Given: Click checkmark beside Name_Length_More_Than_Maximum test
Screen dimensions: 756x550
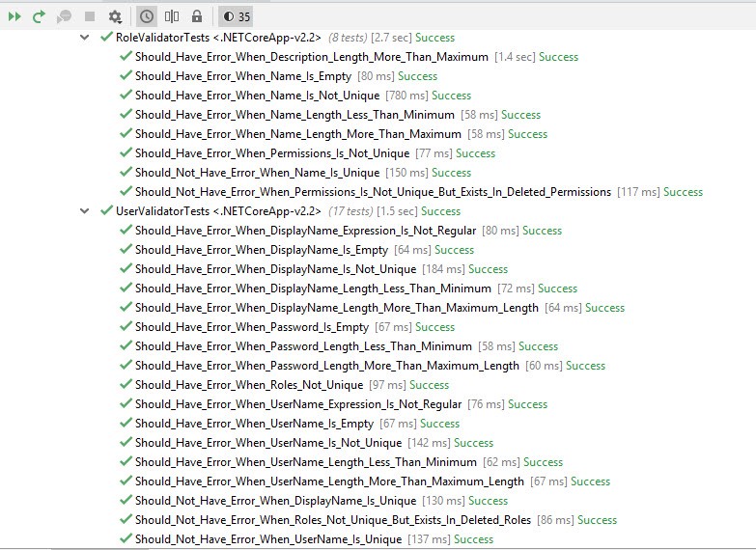Looking at the screenshot, I should point(126,133).
